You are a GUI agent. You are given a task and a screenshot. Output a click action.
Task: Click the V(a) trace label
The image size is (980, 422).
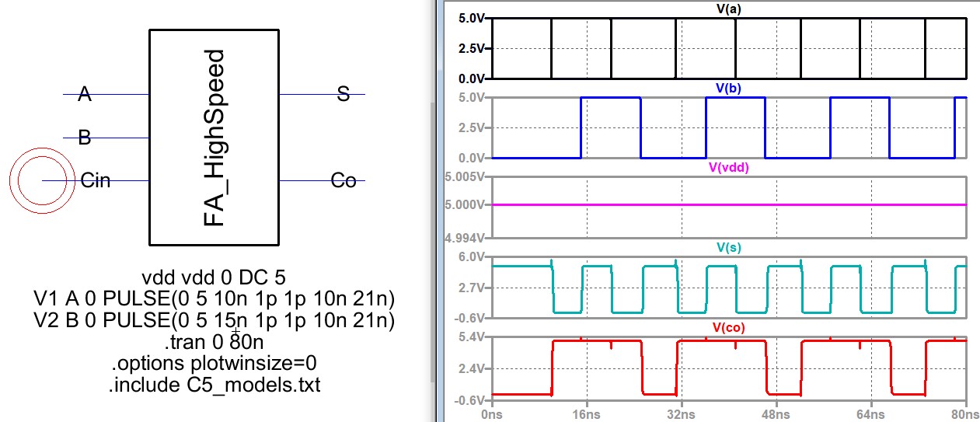click(728, 9)
